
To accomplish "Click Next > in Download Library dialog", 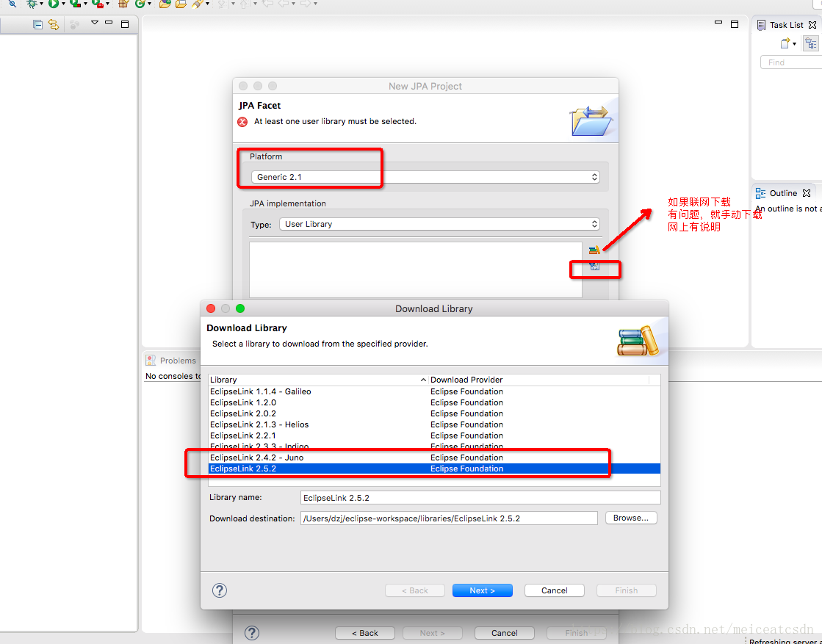I will pyautogui.click(x=482, y=590).
